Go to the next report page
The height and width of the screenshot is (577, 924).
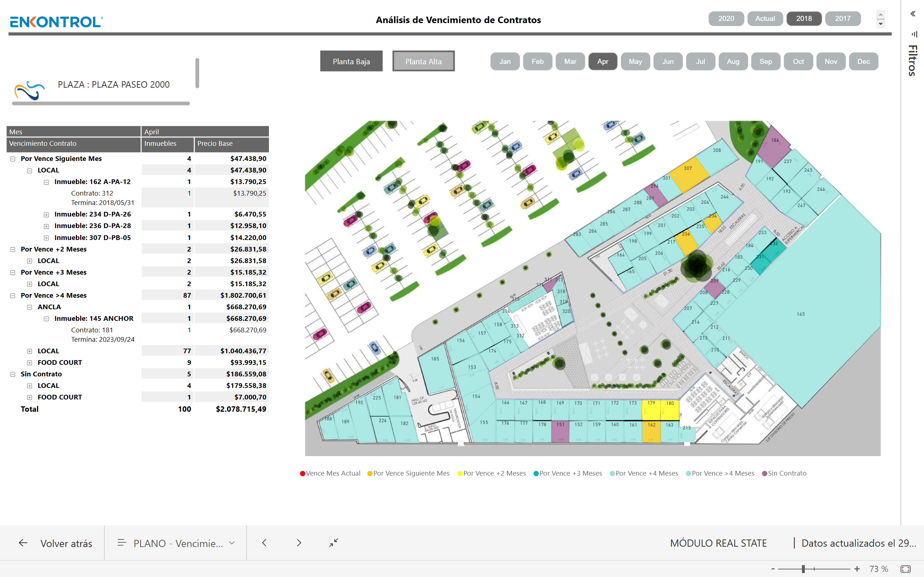(x=299, y=543)
